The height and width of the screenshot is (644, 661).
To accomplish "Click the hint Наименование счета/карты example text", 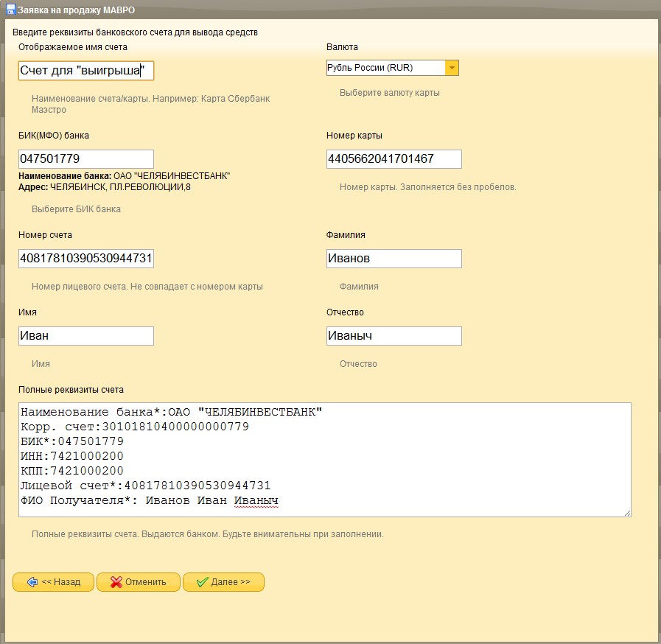I will point(150,104).
